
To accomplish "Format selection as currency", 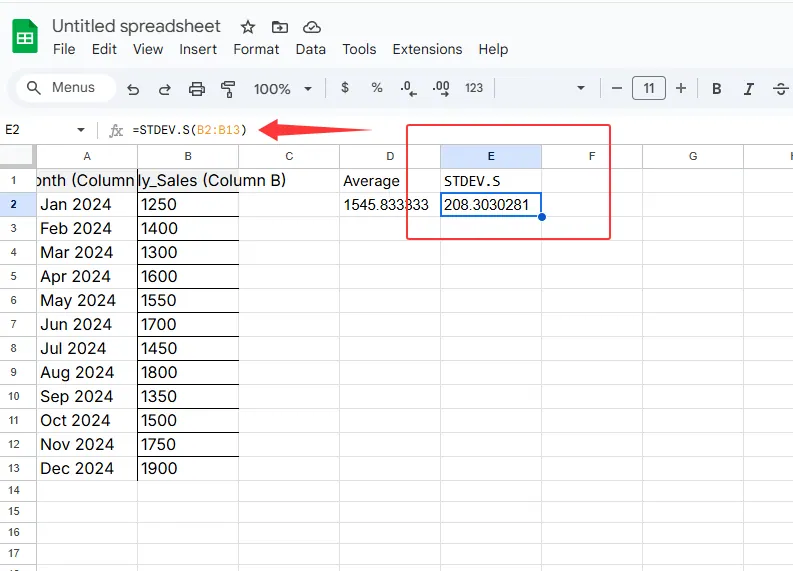I will tap(345, 88).
